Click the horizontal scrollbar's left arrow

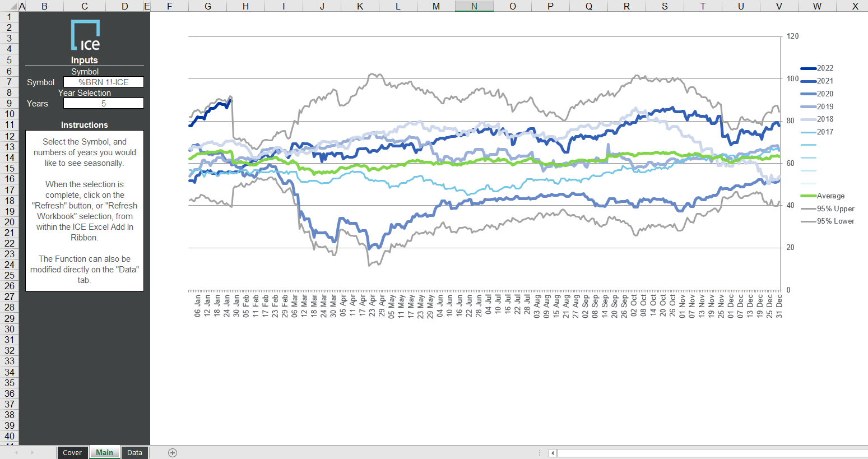552,452
